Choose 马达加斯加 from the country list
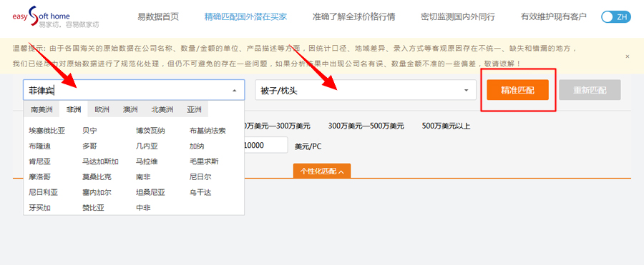Image resolution: width=644 pixels, height=265 pixels. 100,161
